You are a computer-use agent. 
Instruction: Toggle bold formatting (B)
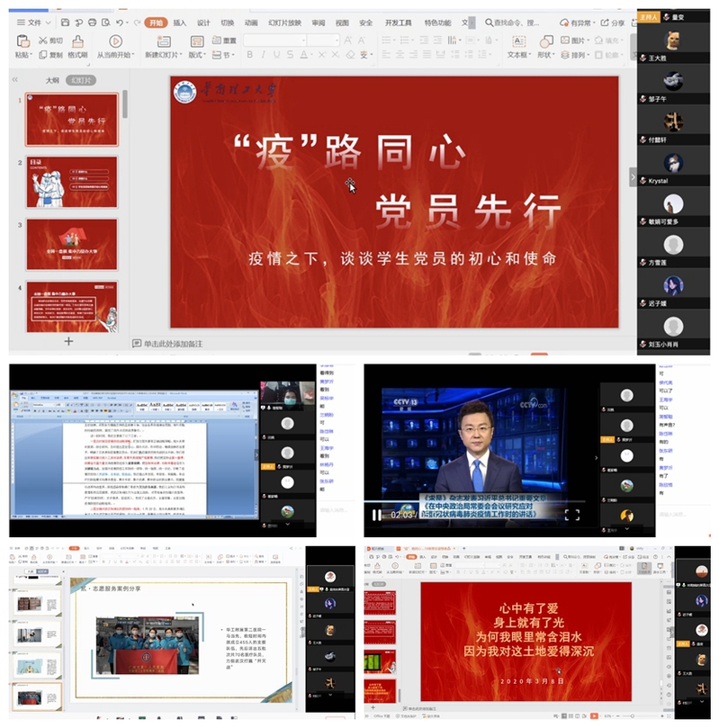[x=250, y=55]
